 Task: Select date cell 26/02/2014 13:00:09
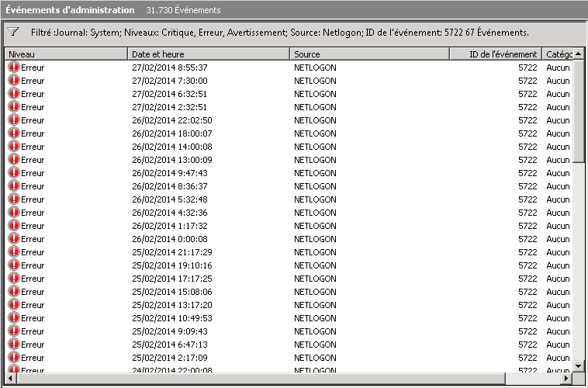[172, 160]
